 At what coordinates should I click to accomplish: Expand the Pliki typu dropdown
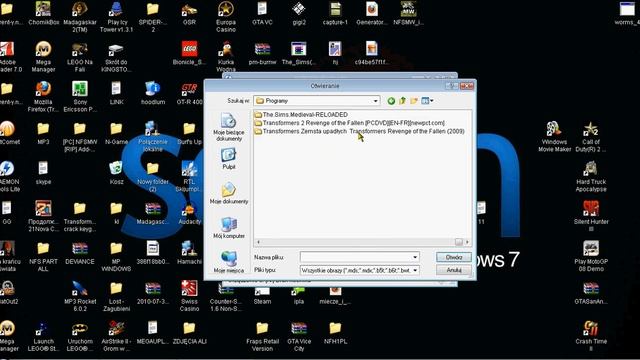(415, 270)
